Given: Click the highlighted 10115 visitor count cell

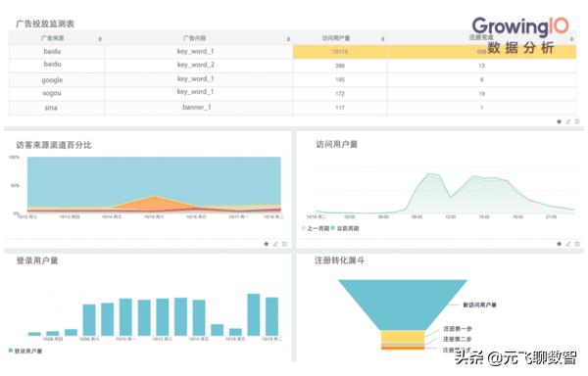Looking at the screenshot, I should pyautogui.click(x=340, y=52).
